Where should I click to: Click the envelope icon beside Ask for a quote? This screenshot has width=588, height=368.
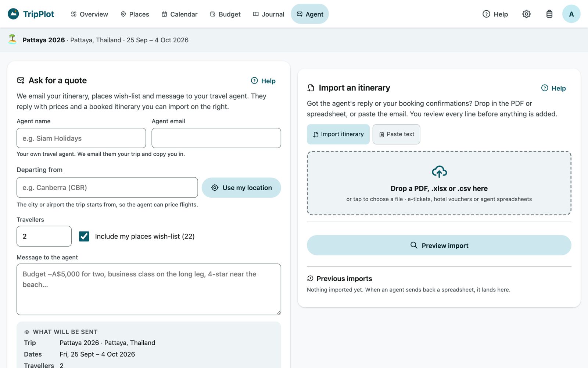(x=21, y=80)
